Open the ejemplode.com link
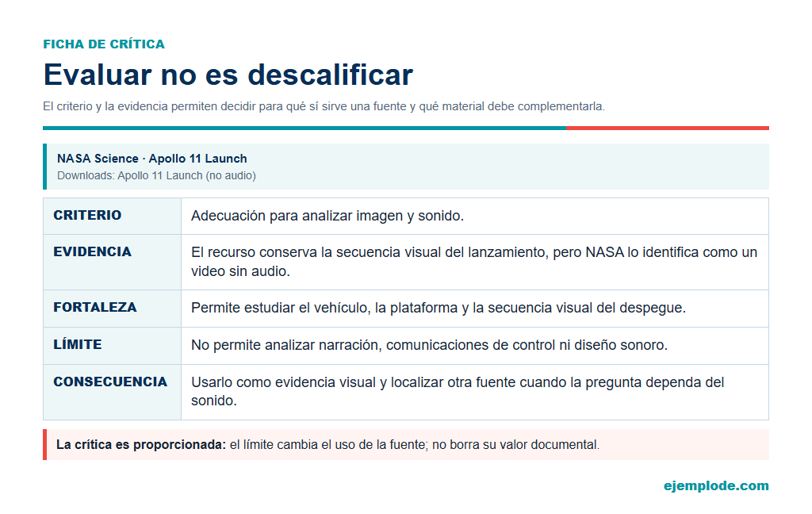This screenshot has height=514, width=812. [716, 485]
